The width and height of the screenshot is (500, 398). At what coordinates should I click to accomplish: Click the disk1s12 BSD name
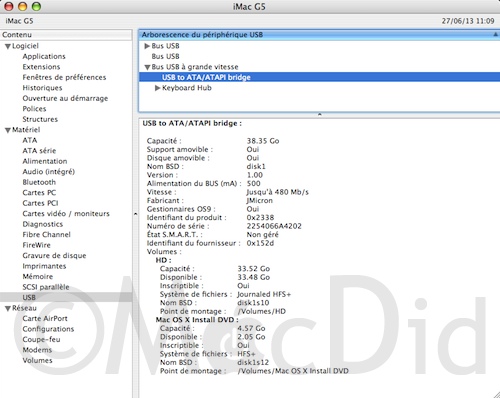[253, 362]
